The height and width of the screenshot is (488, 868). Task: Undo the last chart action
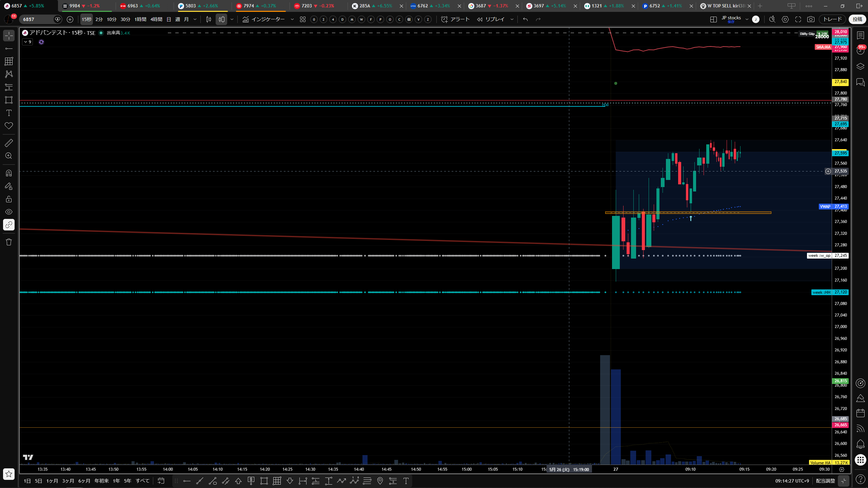(x=526, y=19)
